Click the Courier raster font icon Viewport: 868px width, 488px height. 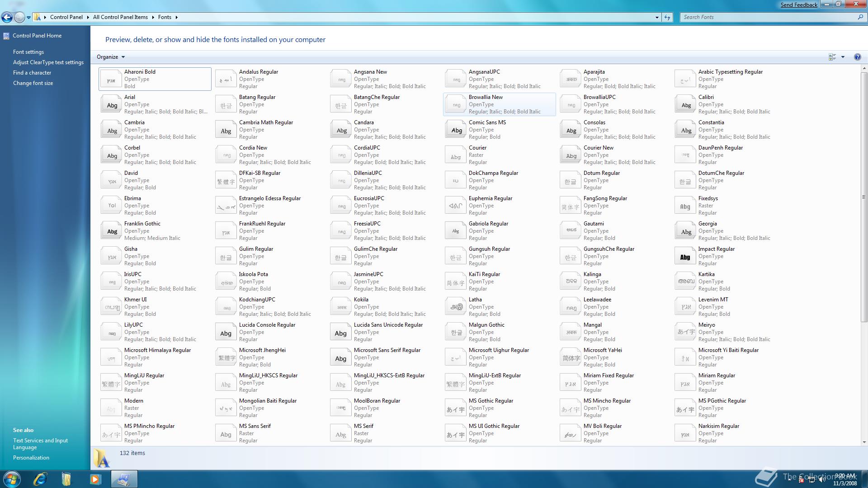[456, 155]
